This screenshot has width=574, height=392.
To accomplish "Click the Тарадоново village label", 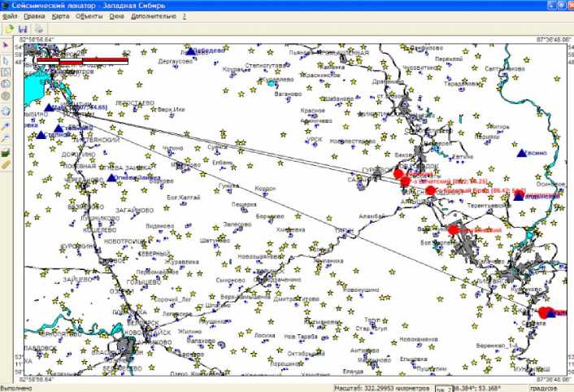I will click(x=461, y=84).
